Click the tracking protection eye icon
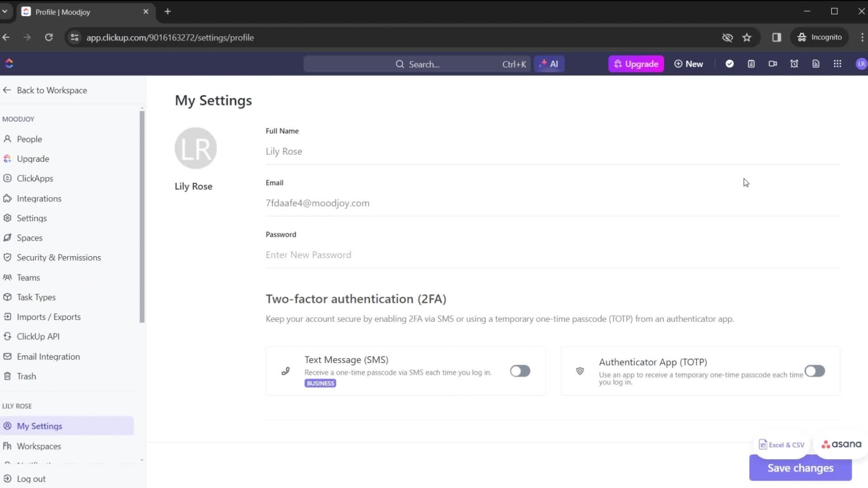 (x=727, y=38)
